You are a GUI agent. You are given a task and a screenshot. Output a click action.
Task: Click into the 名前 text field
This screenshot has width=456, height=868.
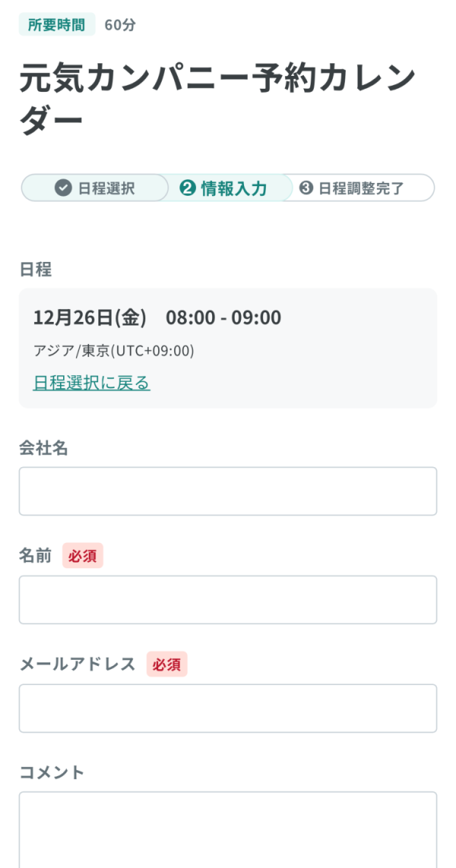coord(228,600)
